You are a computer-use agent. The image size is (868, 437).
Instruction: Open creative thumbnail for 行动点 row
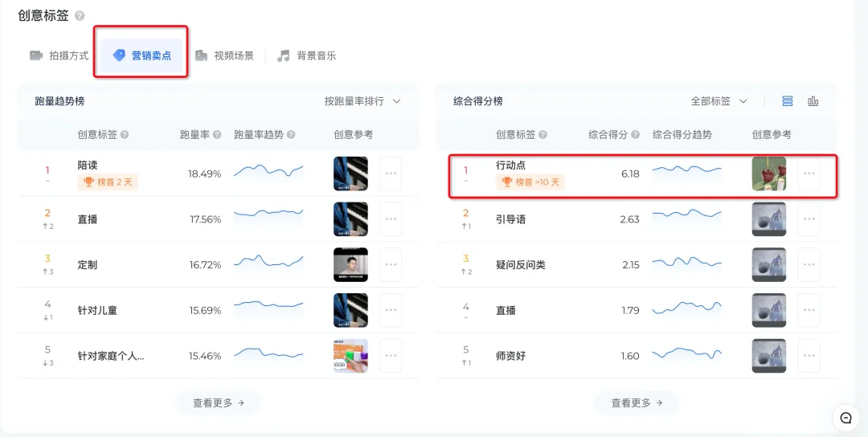pos(769,174)
